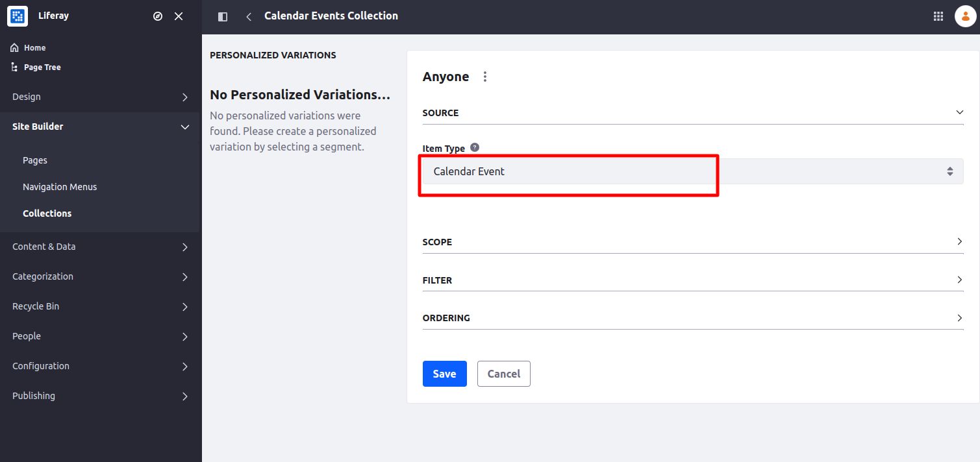The image size is (980, 462).
Task: Open the Anyone variation kebab menu
Action: (484, 77)
